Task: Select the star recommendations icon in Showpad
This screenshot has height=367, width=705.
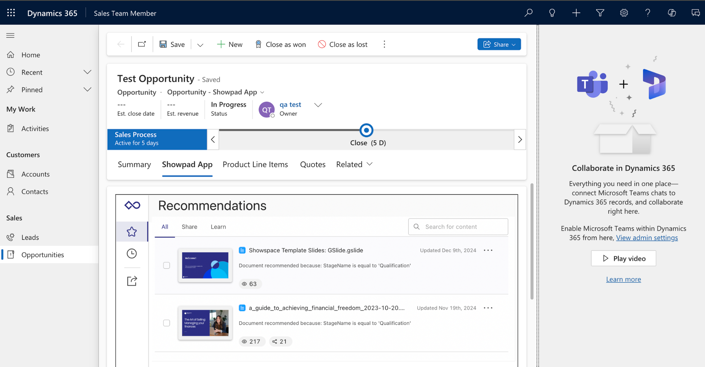Action: [132, 232]
